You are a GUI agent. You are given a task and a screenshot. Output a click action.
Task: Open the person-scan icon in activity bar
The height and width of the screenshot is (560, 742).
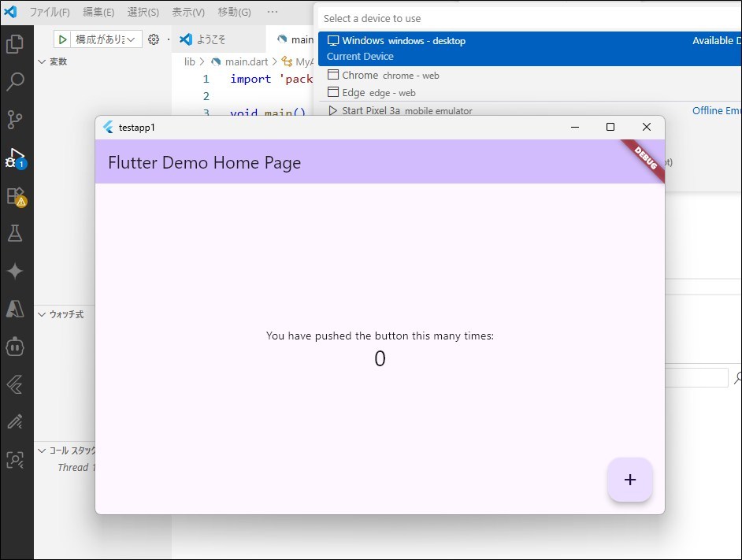(x=15, y=460)
